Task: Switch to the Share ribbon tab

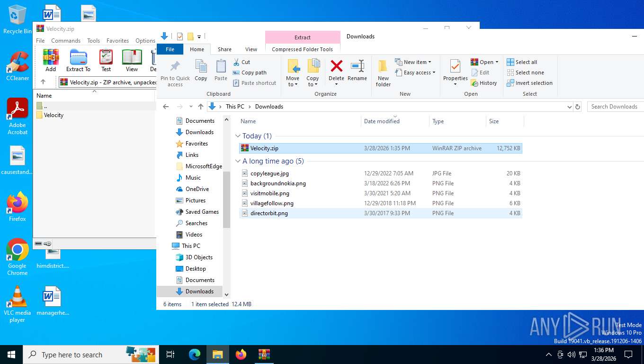Action: click(224, 49)
